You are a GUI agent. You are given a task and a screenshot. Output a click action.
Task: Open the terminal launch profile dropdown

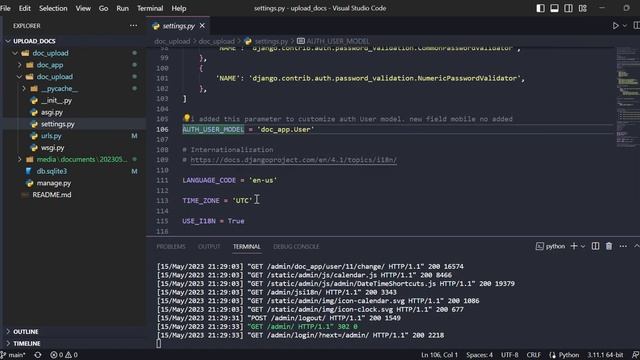[x=583, y=246]
